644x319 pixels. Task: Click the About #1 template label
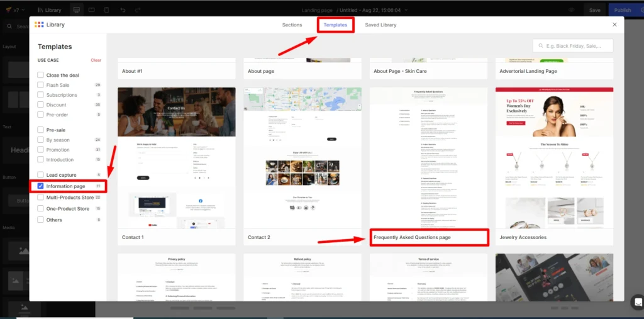(132, 71)
